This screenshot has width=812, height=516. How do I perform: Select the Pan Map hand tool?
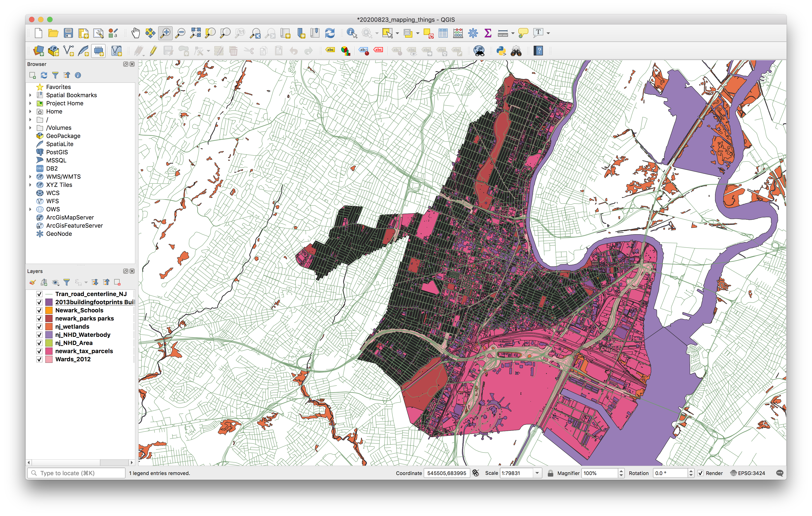click(x=135, y=33)
